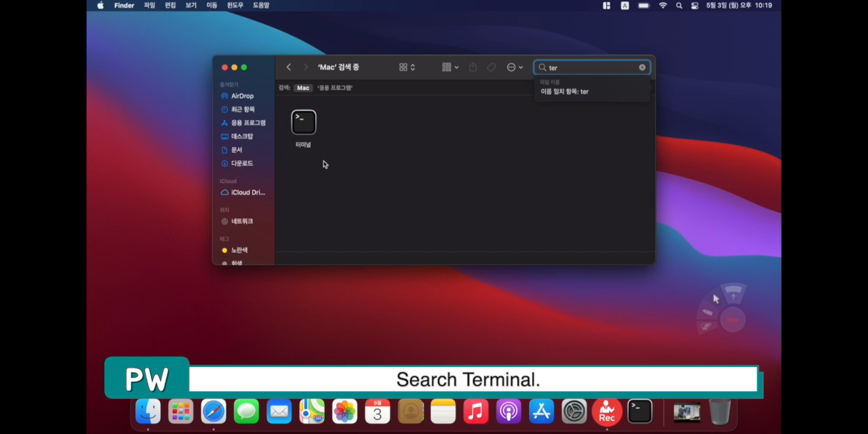Open Terminal from the Dock
The image size is (868, 434).
(639, 411)
